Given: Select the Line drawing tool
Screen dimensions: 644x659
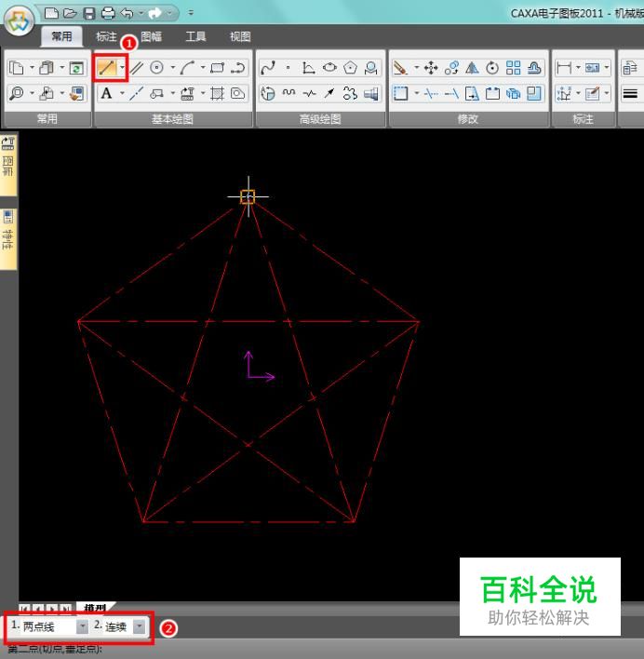Looking at the screenshot, I should (105, 68).
